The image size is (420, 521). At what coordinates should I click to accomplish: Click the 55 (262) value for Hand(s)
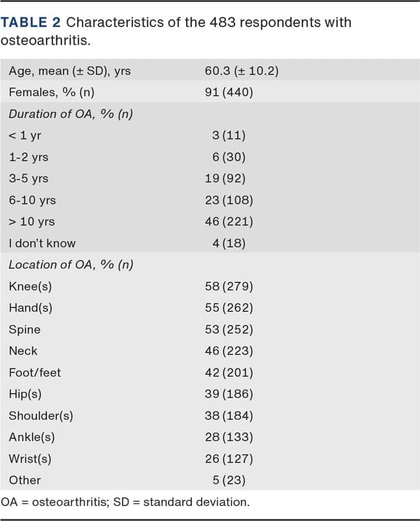coord(229,308)
